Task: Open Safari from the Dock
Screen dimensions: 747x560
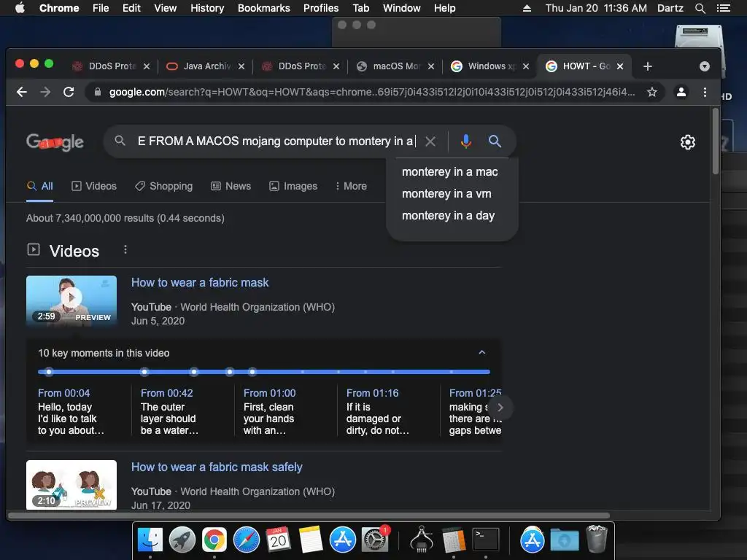Action: 247,540
